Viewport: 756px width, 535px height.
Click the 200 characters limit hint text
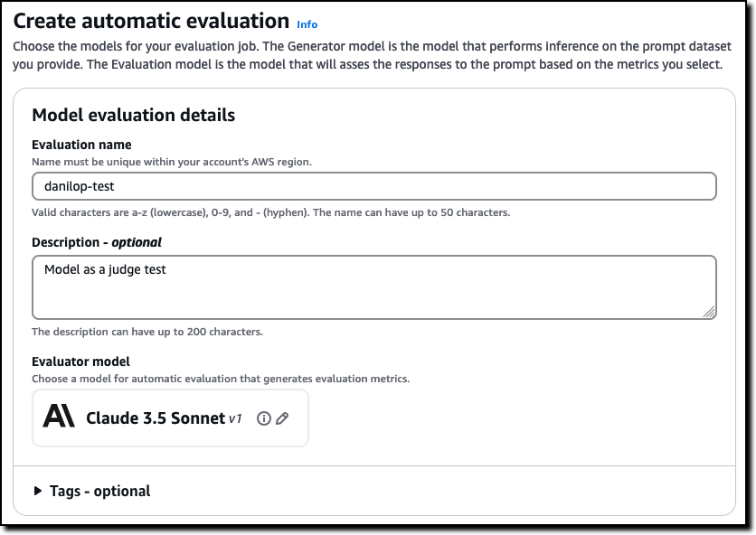coord(146,332)
